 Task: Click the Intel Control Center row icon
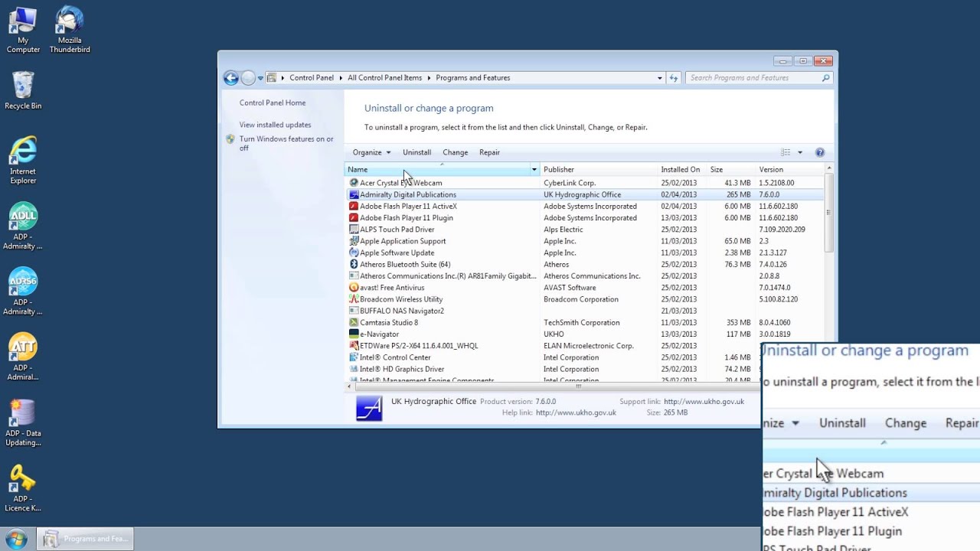pos(353,357)
